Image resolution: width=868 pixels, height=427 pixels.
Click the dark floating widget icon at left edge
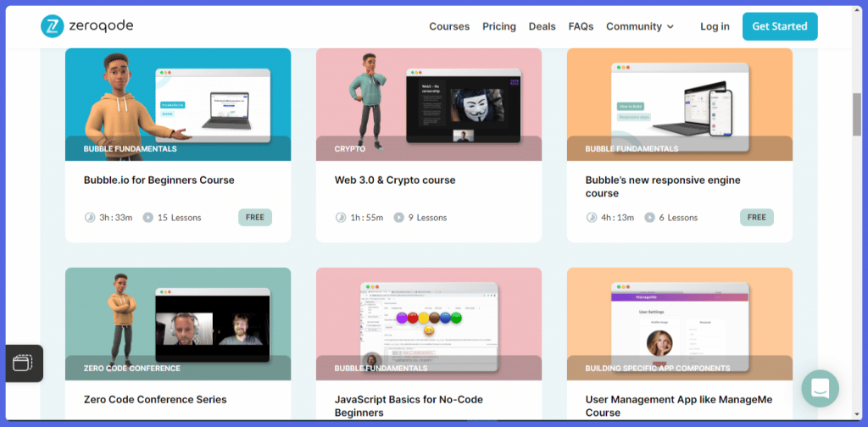point(24,363)
